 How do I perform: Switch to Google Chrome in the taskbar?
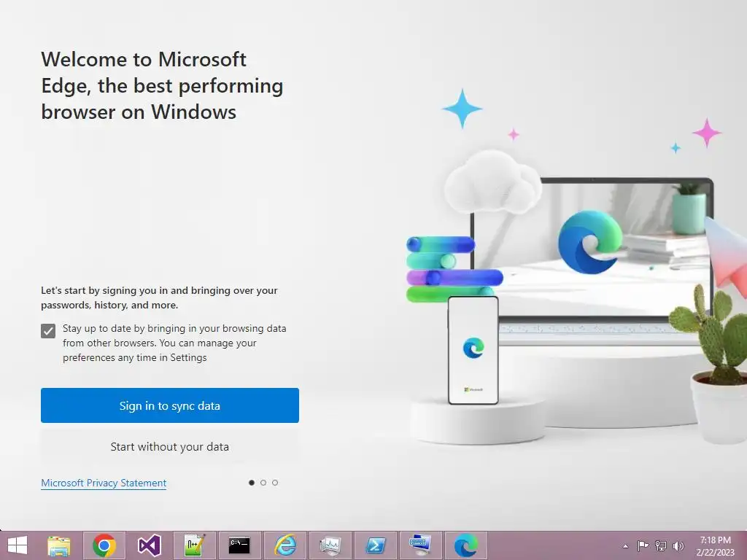(x=104, y=545)
